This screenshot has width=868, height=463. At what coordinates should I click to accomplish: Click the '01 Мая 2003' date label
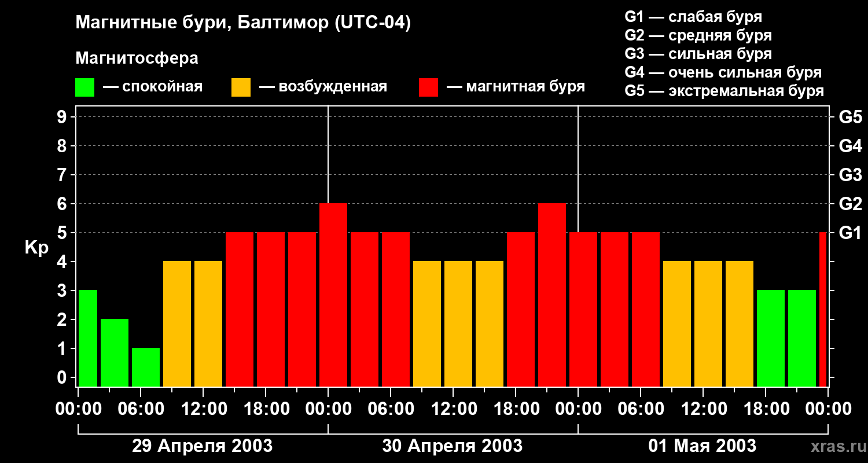[x=703, y=446]
